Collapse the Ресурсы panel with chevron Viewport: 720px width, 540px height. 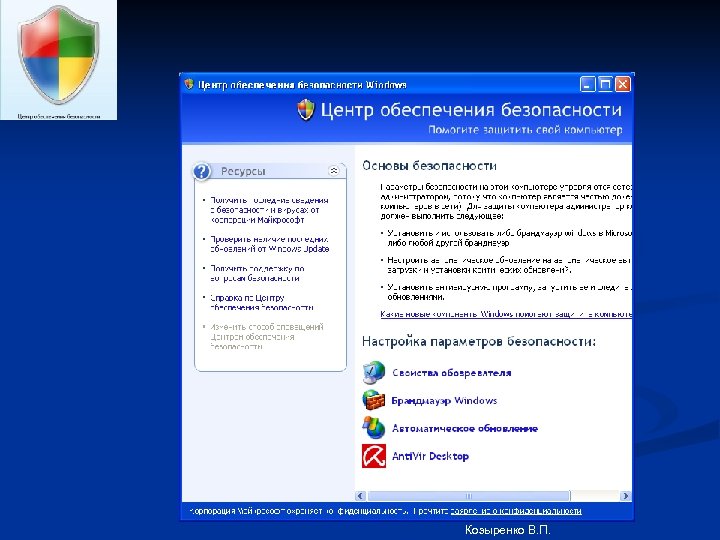pos(334,171)
